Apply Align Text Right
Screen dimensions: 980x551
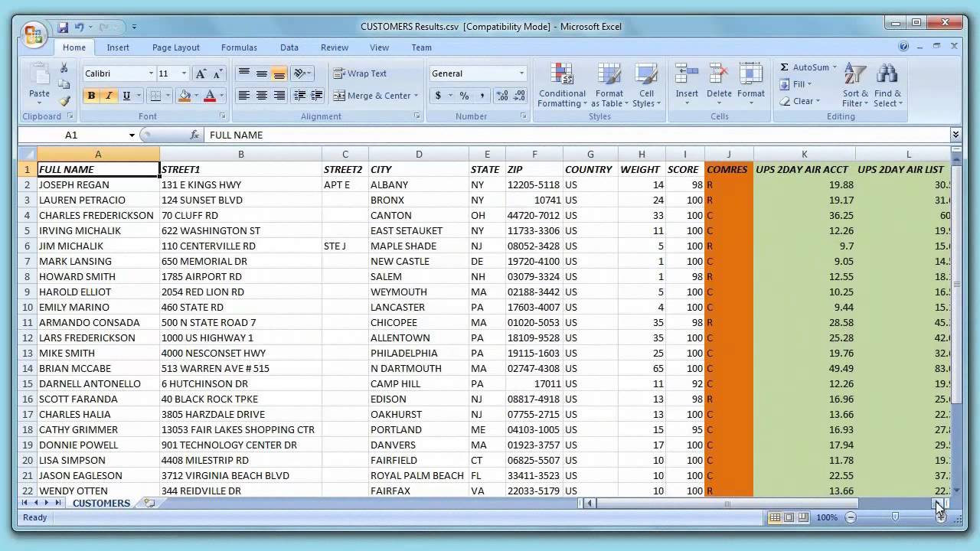coord(279,96)
